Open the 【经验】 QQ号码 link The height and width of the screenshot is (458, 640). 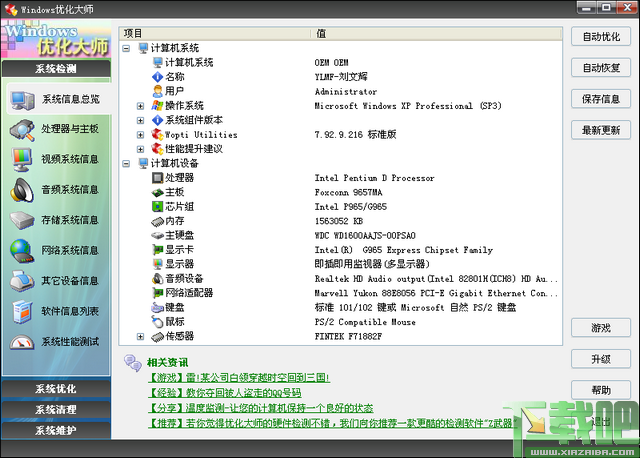pyautogui.click(x=224, y=393)
